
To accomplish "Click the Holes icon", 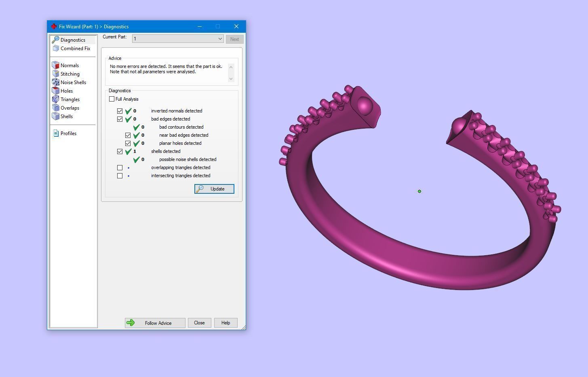I will pyautogui.click(x=56, y=91).
